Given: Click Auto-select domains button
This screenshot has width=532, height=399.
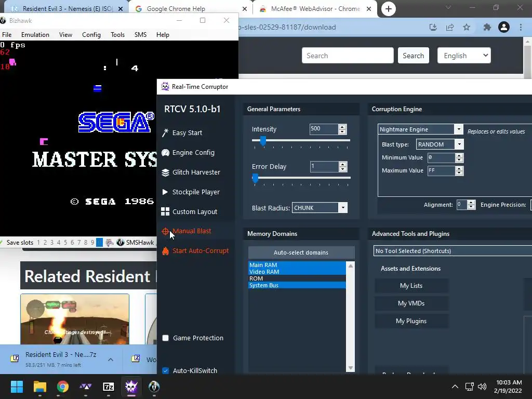Looking at the screenshot, I should 301,252.
